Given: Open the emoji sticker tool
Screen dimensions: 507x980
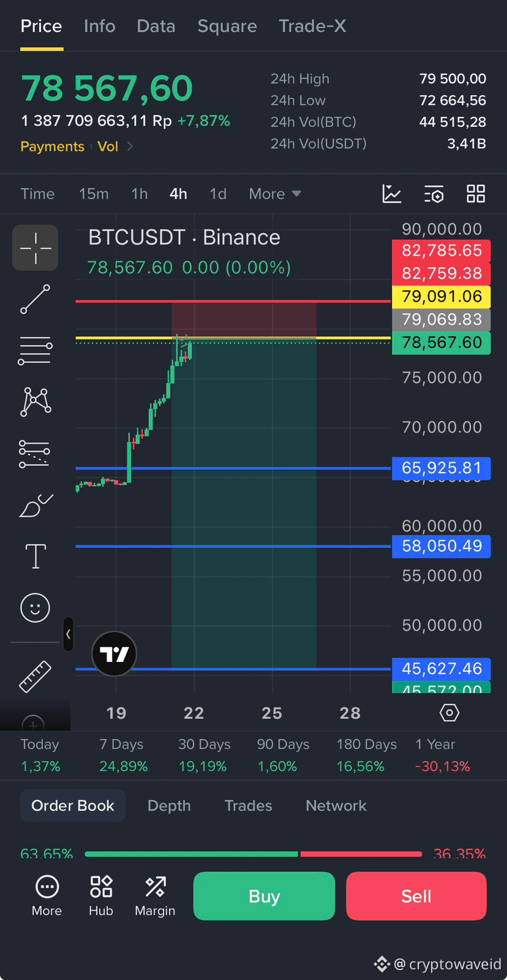Looking at the screenshot, I should tap(35, 608).
